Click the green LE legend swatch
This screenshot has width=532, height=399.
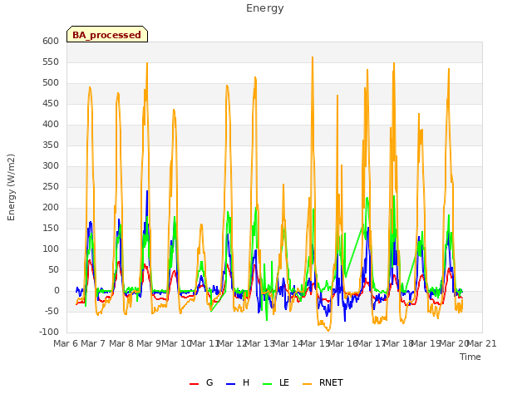(268, 384)
